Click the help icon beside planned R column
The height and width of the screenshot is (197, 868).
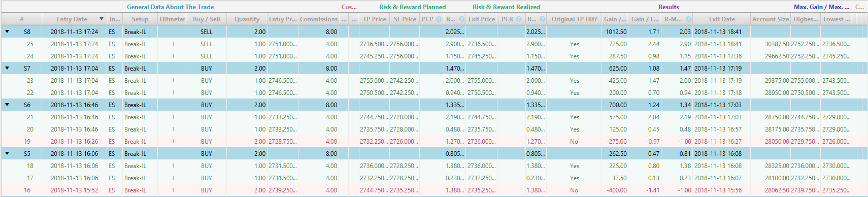(462, 19)
